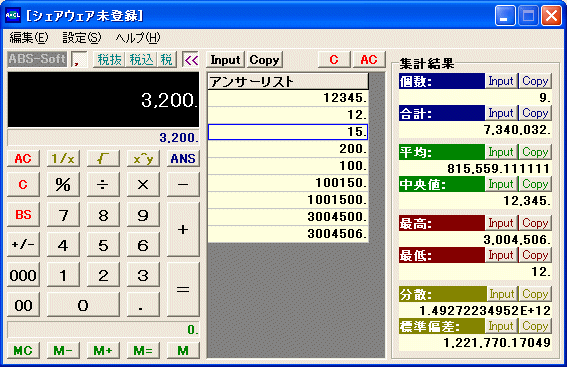Screen dimensions: 567x367
Task: Click digit 5 on the keypad
Action: pos(103,245)
